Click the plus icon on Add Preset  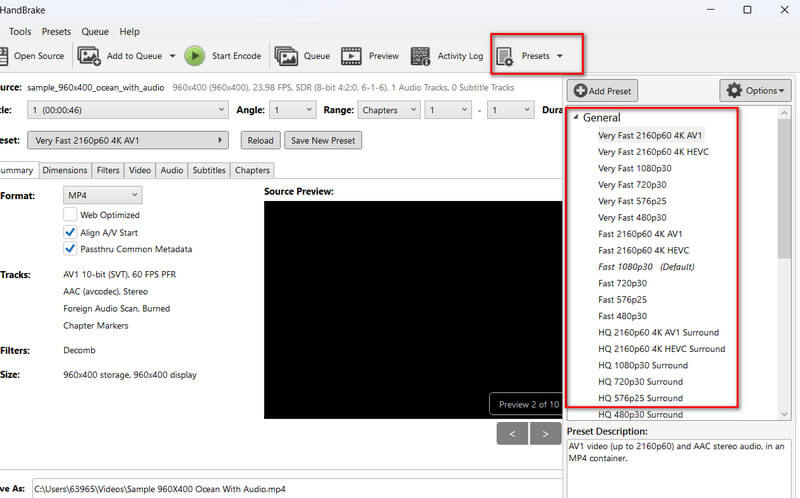(x=580, y=91)
